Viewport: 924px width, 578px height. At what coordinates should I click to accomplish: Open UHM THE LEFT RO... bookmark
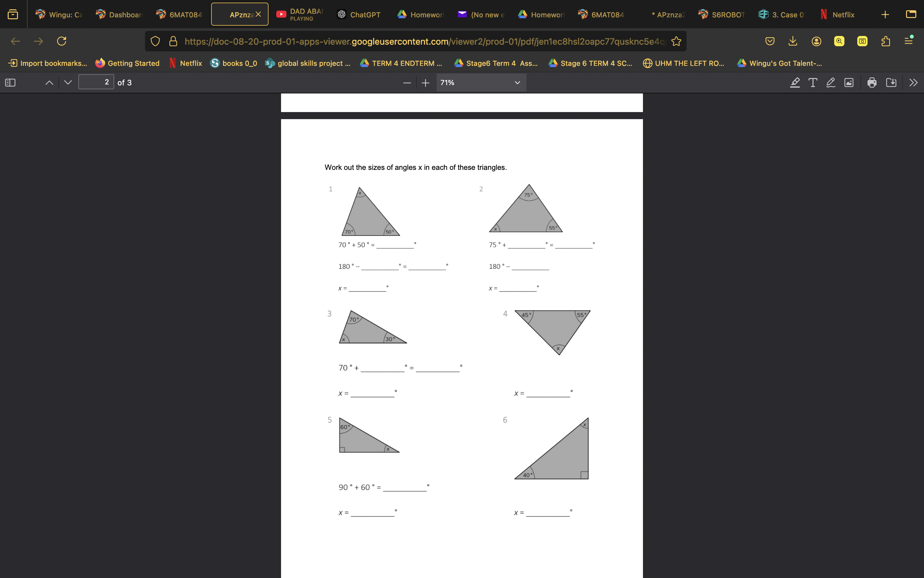(683, 63)
